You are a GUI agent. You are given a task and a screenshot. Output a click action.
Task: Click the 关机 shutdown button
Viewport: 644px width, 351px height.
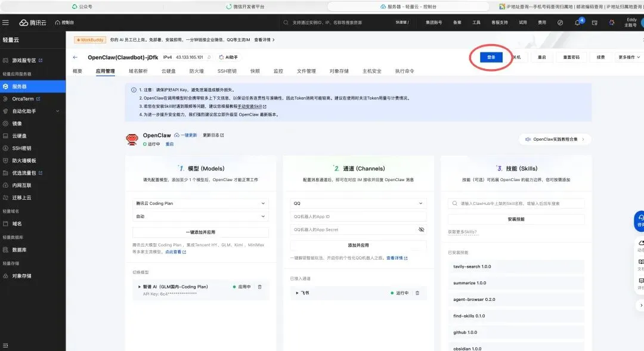[x=516, y=57]
